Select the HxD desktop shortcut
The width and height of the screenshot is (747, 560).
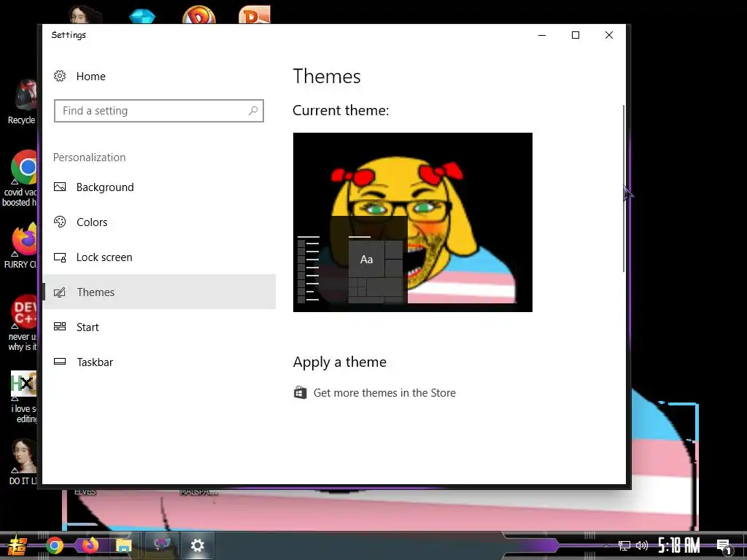coord(24,397)
